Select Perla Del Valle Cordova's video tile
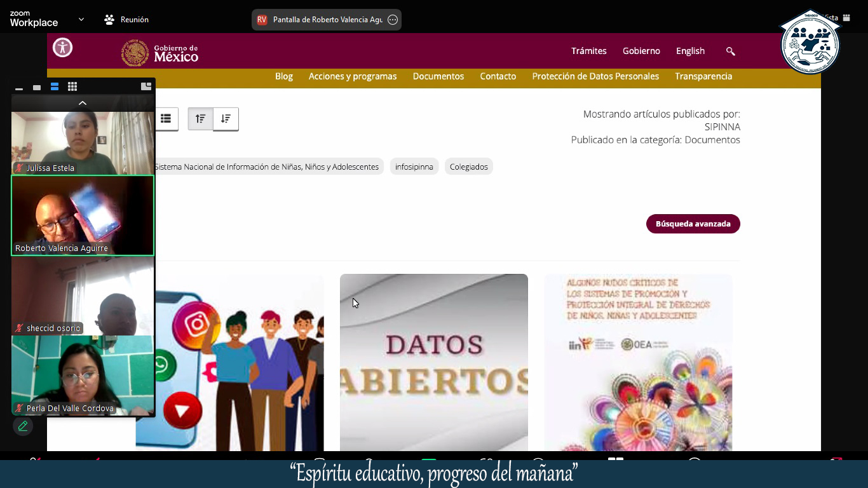 point(83,376)
